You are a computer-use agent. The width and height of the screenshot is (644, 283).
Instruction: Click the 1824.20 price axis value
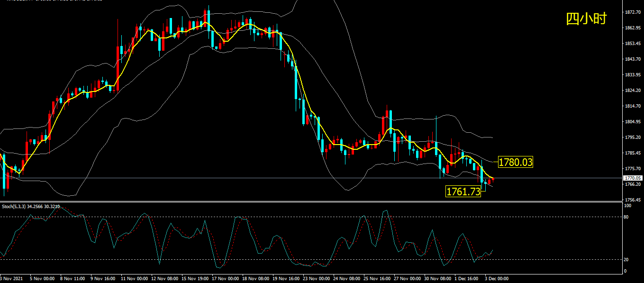click(x=634, y=91)
